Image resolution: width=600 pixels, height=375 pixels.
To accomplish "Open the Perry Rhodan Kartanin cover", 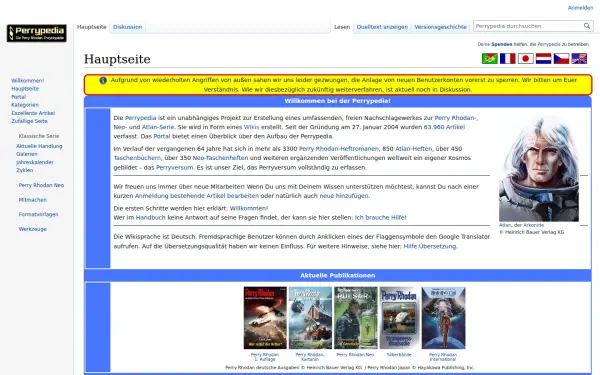I will pyautogui.click(x=310, y=318).
